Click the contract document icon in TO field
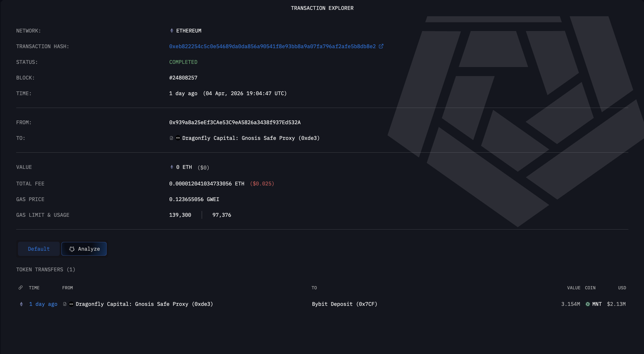 pos(171,138)
